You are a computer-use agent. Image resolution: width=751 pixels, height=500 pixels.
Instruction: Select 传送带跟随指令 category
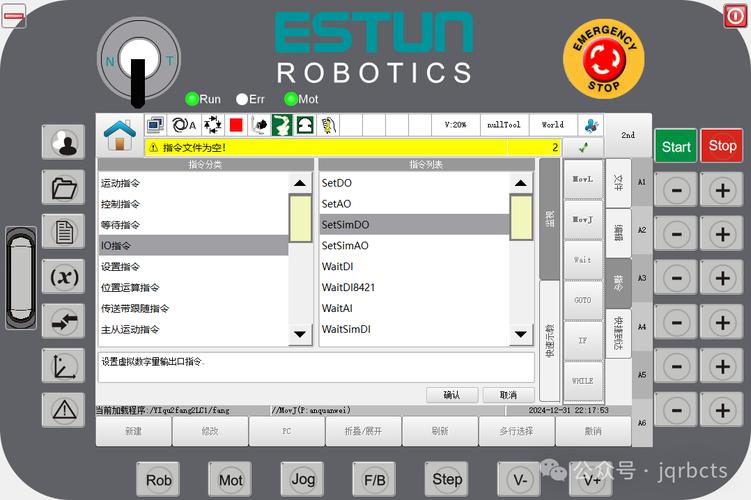[193, 308]
